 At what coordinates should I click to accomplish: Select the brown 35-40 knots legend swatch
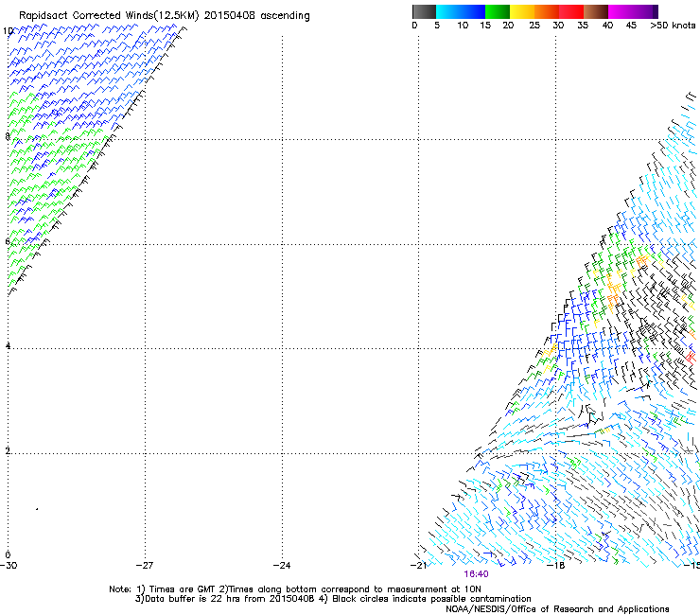(596, 11)
